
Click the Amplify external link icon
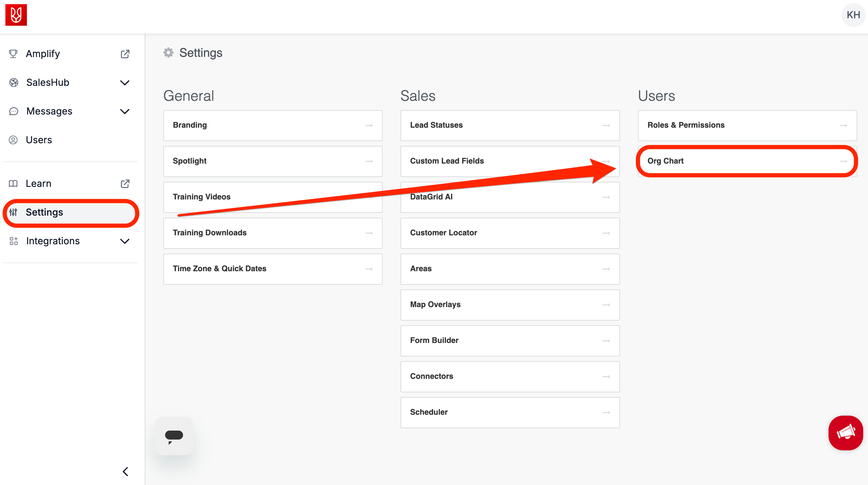(x=125, y=54)
